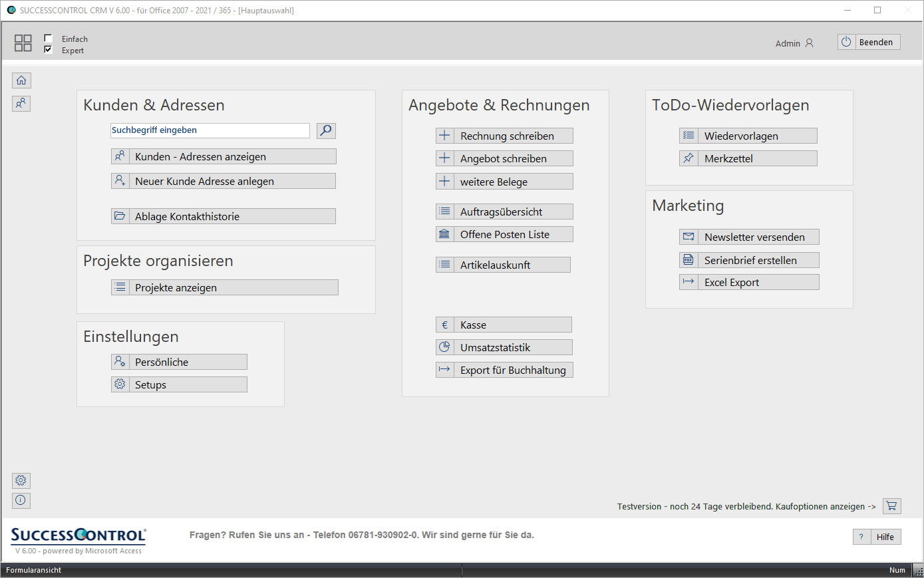Toggle the Expert mode checkbox
The image size is (924, 578).
(x=48, y=50)
